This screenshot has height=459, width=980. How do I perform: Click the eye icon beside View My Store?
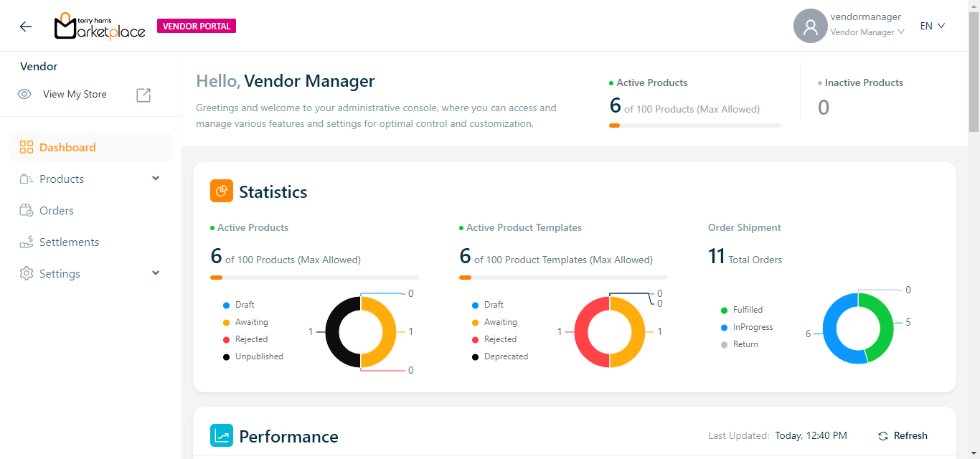coord(24,95)
